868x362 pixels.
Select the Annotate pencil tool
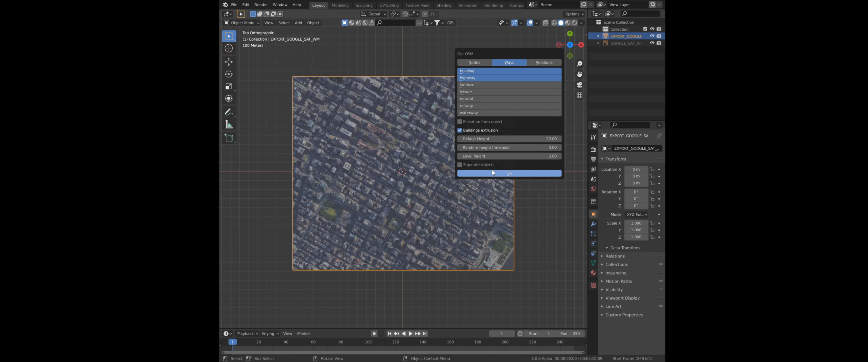click(x=229, y=112)
